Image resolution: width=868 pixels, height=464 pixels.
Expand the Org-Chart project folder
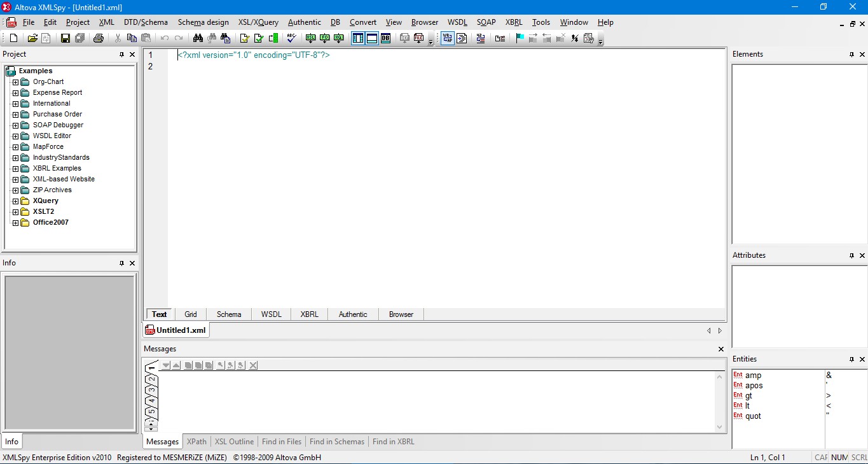coord(16,82)
